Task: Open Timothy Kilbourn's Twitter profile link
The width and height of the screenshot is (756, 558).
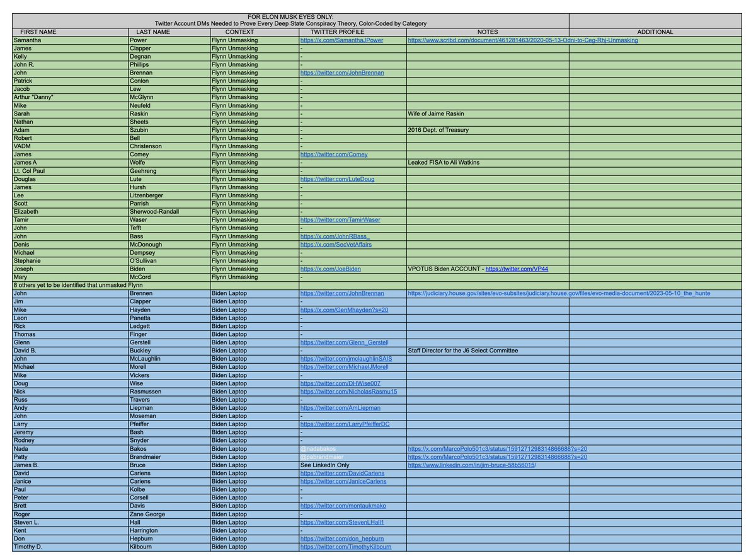Action: tap(345, 547)
